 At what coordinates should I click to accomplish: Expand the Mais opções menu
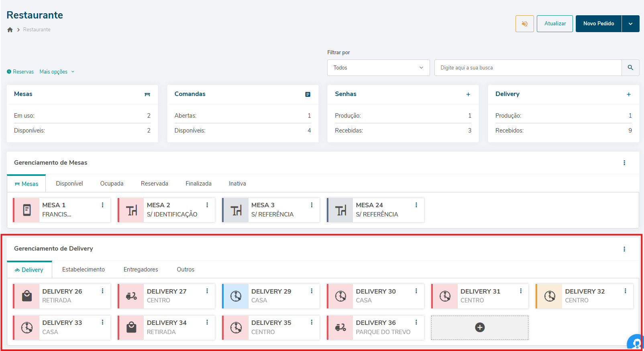(57, 72)
